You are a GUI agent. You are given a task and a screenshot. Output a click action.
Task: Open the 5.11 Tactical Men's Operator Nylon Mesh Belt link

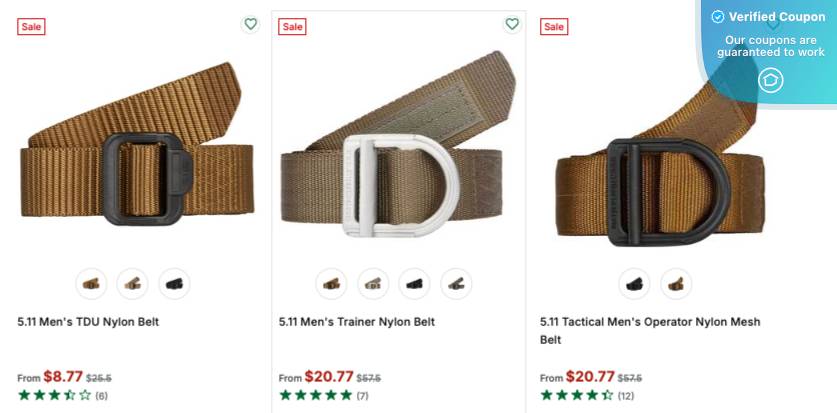[x=650, y=331]
